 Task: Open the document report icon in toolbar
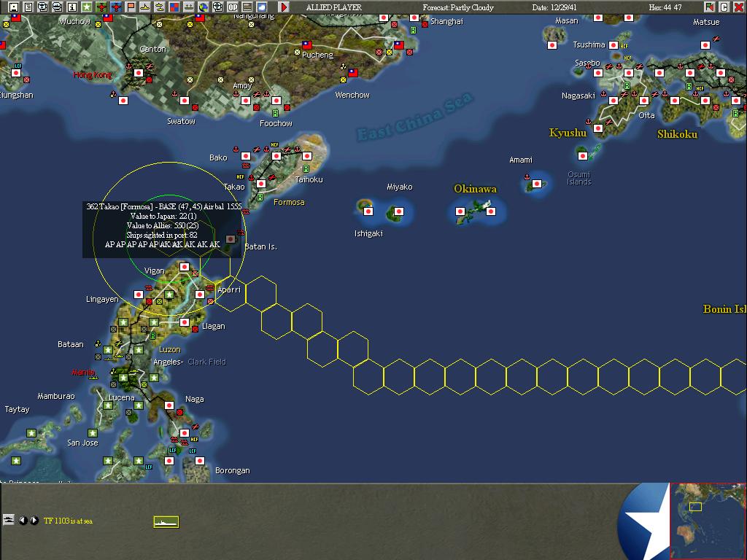28,7
